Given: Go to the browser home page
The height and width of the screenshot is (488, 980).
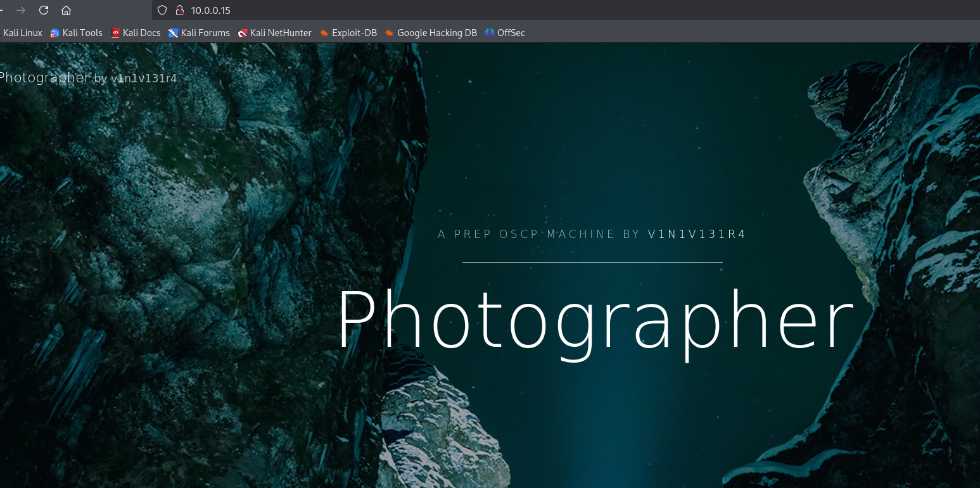Looking at the screenshot, I should point(66,10).
